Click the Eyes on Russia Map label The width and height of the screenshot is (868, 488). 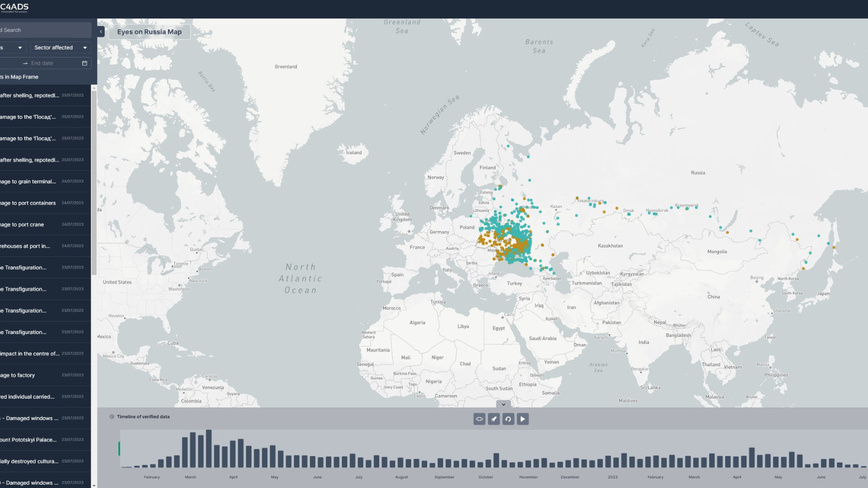tap(149, 32)
